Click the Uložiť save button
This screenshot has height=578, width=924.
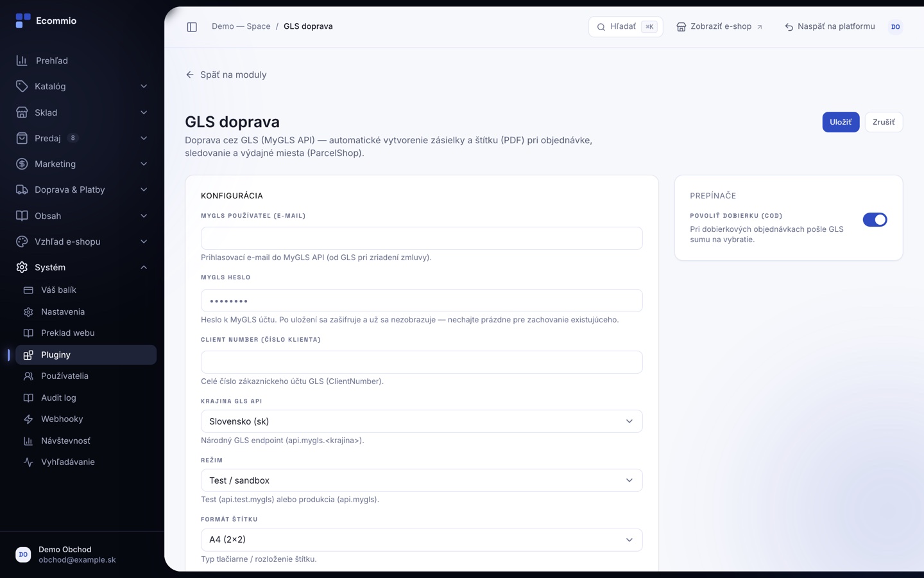(841, 122)
